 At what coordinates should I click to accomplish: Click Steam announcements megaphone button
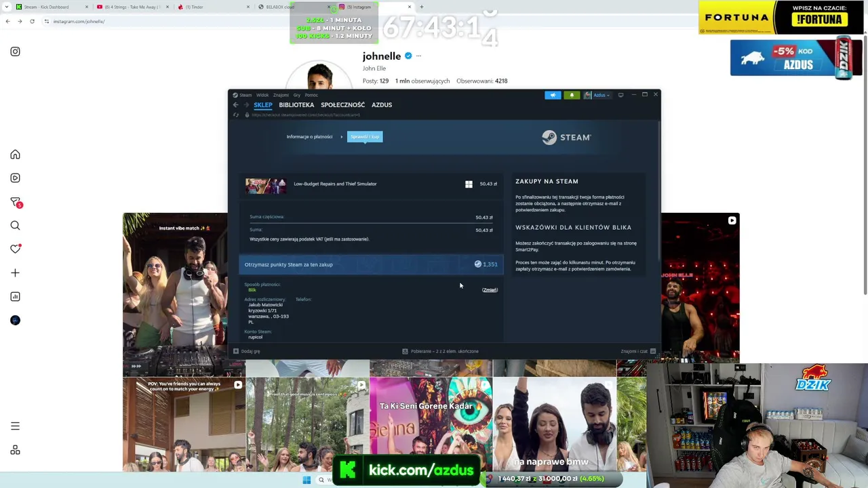[553, 95]
